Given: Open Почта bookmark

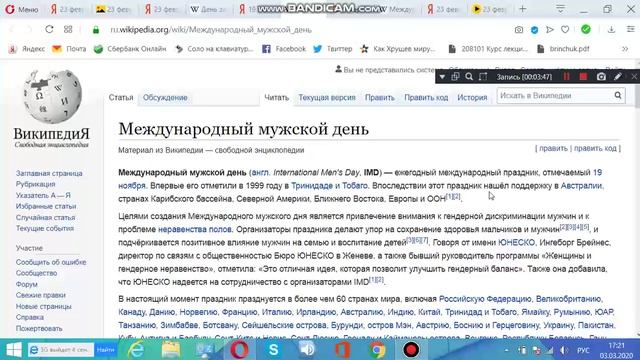Looking at the screenshot, I should pos(69,49).
